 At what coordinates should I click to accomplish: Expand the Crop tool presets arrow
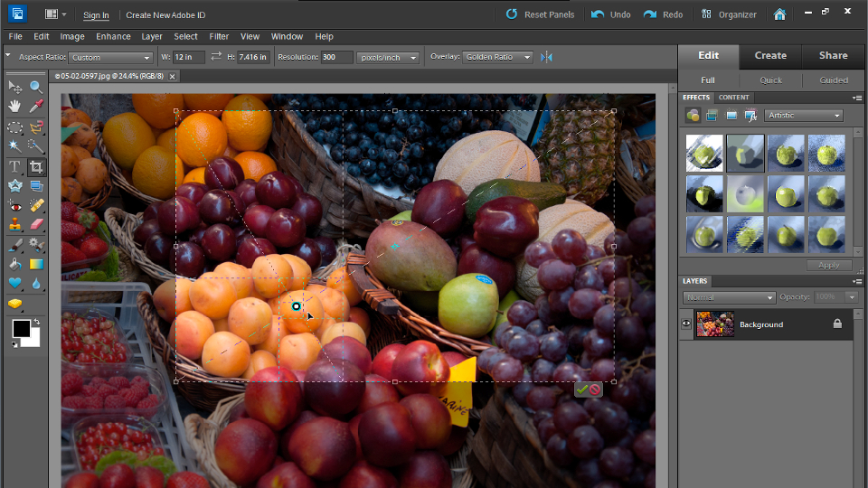pyautogui.click(x=8, y=55)
